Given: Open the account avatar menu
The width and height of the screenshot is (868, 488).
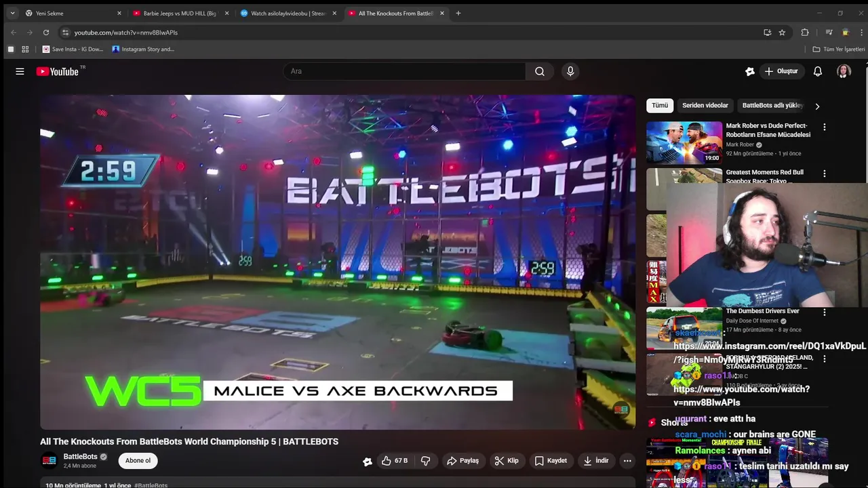Looking at the screenshot, I should (x=844, y=71).
